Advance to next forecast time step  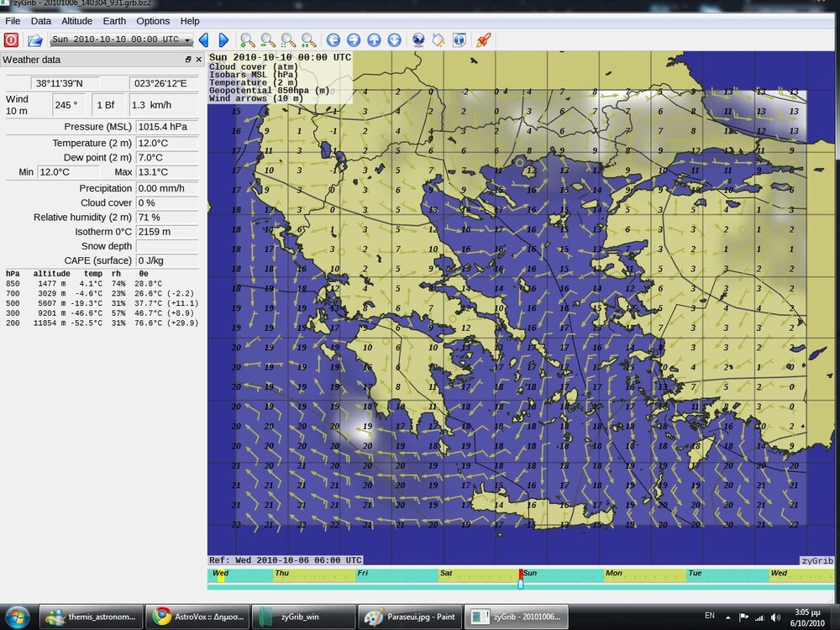coord(223,39)
